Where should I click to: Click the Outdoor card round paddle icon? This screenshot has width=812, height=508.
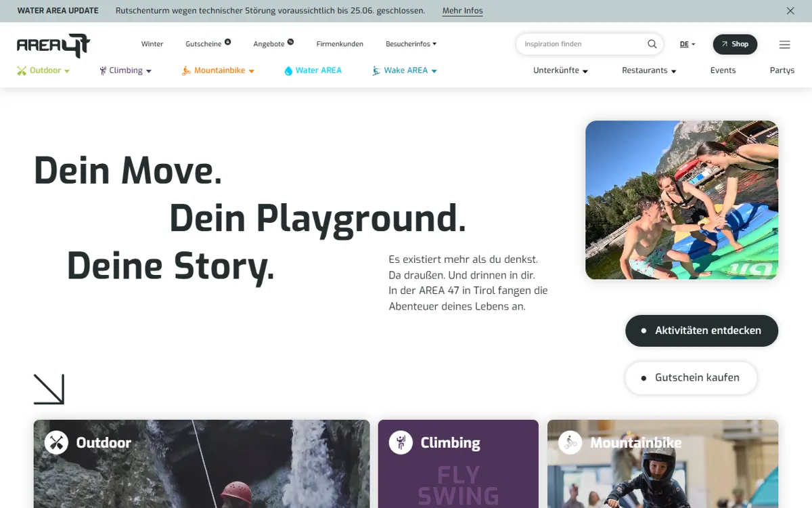pos(56,442)
